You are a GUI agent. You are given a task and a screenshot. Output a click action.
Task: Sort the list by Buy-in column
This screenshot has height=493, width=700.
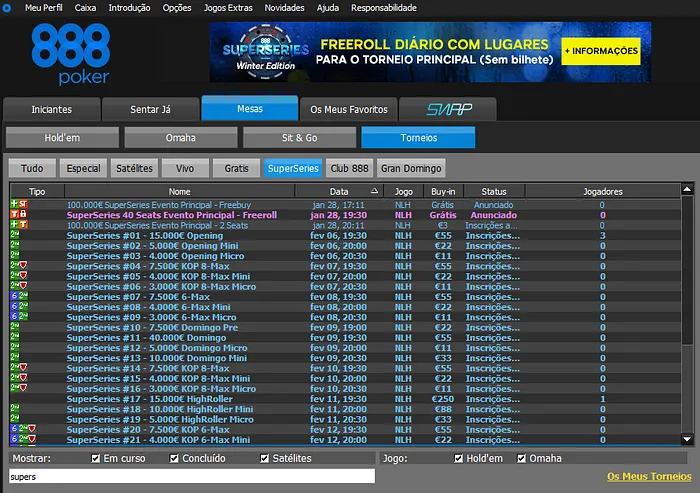click(x=443, y=192)
